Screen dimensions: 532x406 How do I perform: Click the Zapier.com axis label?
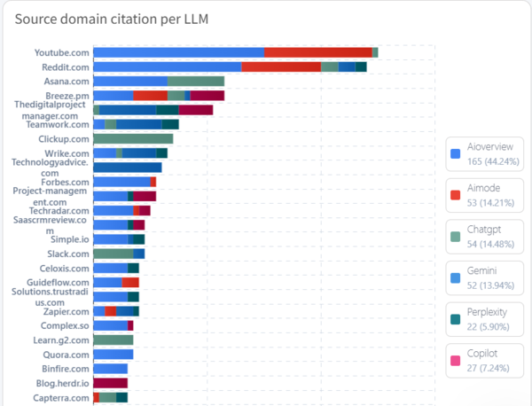pyautogui.click(x=66, y=311)
